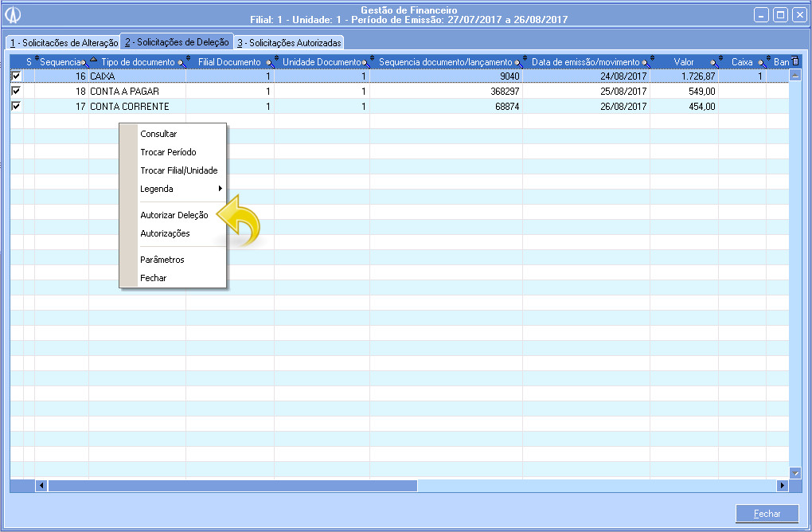Click the Tipo de documento column header label
The width and height of the screenshot is (812, 532).
click(139, 62)
